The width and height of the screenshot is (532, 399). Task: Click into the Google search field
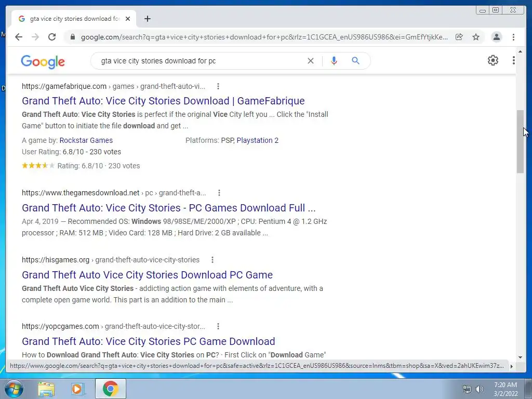tap(200, 61)
